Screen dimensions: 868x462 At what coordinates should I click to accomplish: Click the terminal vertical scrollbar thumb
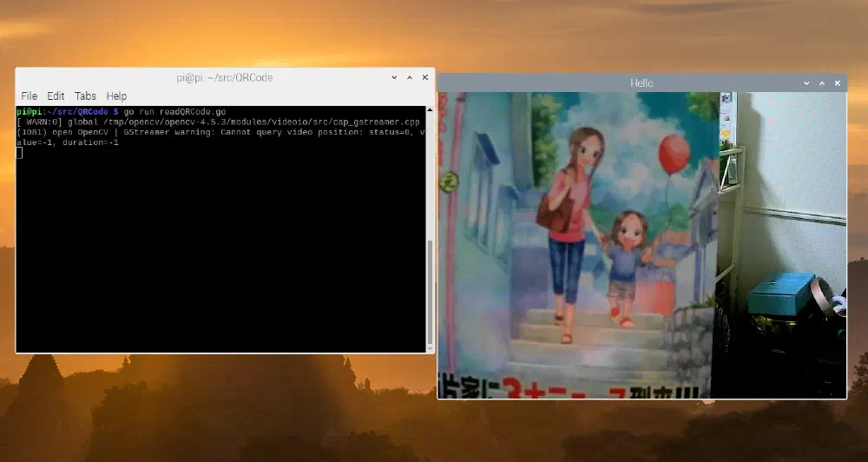click(x=431, y=292)
